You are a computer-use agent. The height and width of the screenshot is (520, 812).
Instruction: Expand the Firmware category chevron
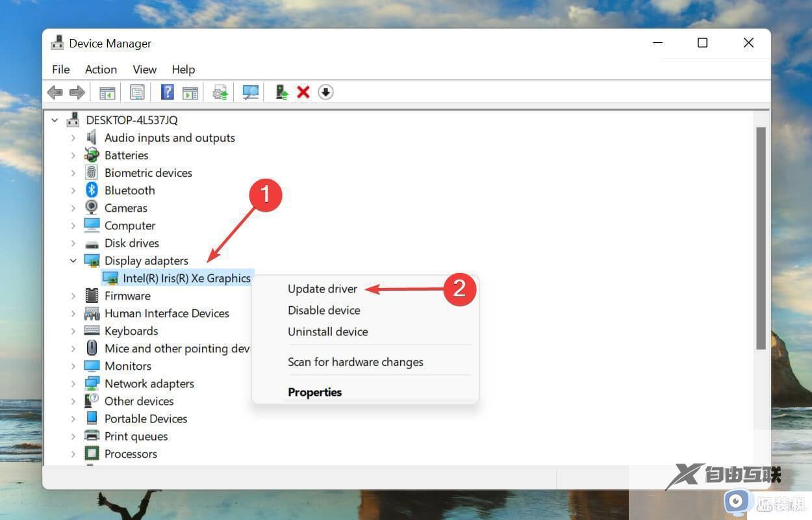pos(73,296)
